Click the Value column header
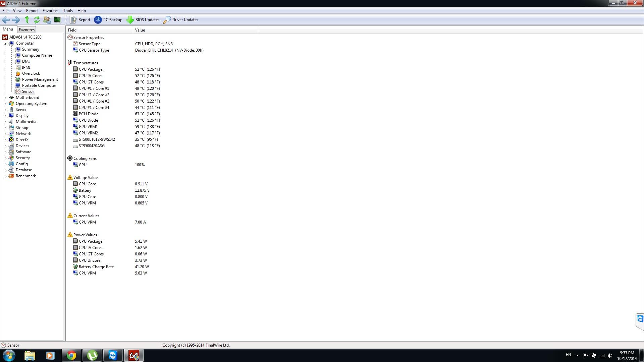The height and width of the screenshot is (362, 644). [x=196, y=30]
